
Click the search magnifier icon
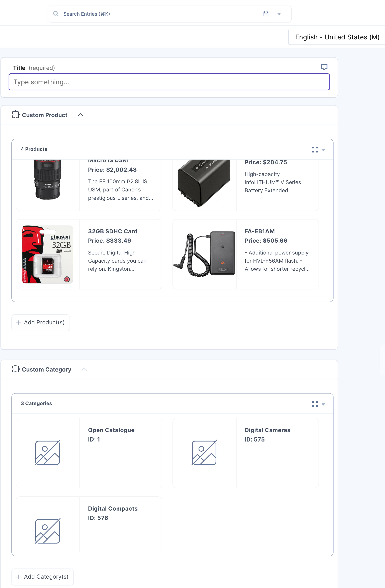[56, 14]
